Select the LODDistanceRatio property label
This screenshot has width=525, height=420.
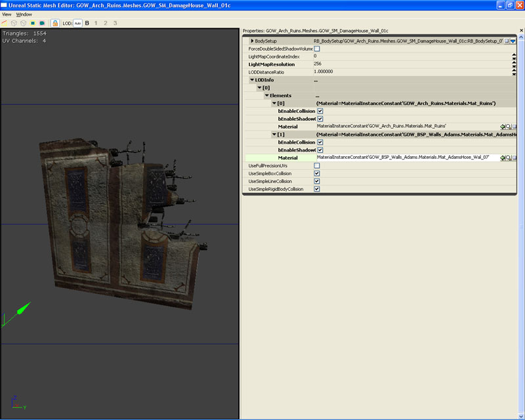(x=266, y=72)
